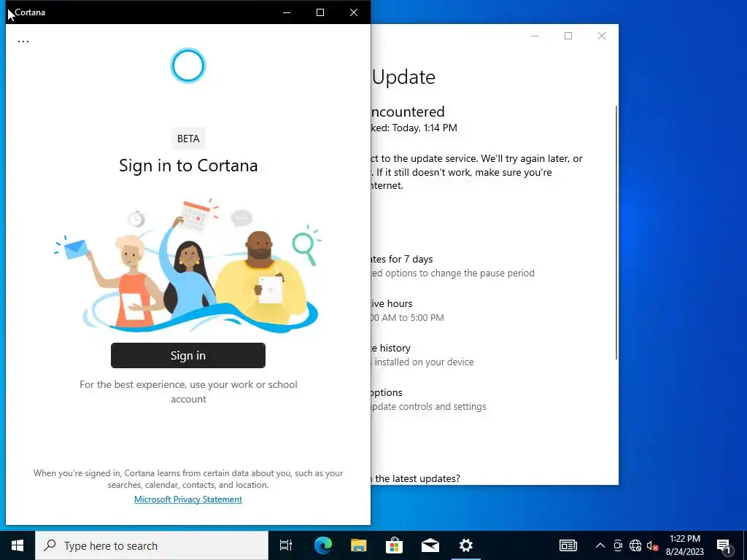Launch Microsoft Edge from the taskbar
Screen dimensions: 747x560
click(x=323, y=545)
